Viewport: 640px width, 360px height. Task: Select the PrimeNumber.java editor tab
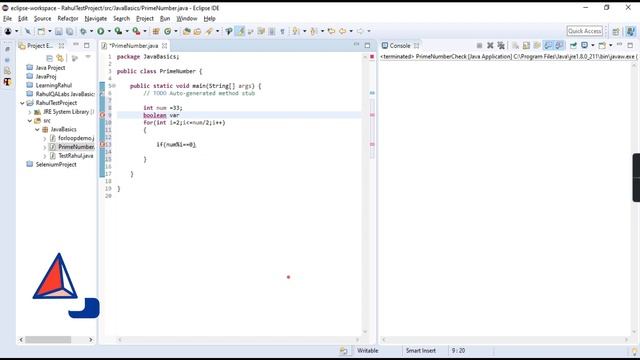(x=134, y=46)
